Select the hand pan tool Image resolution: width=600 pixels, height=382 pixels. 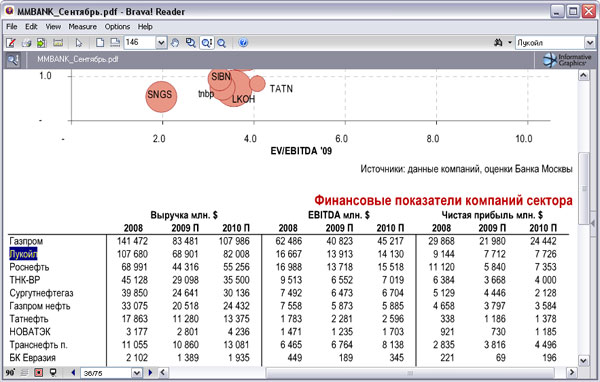pos(175,42)
